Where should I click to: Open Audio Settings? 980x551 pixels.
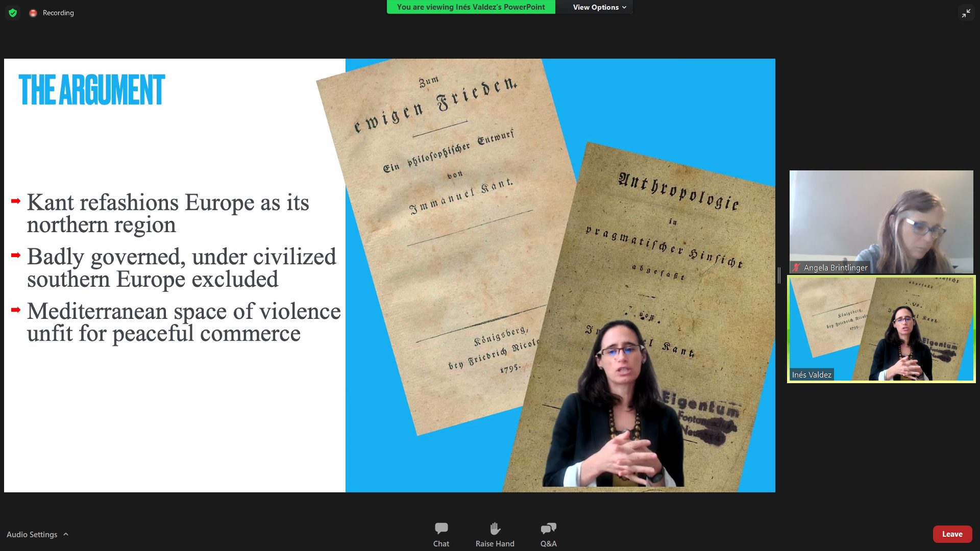click(32, 534)
